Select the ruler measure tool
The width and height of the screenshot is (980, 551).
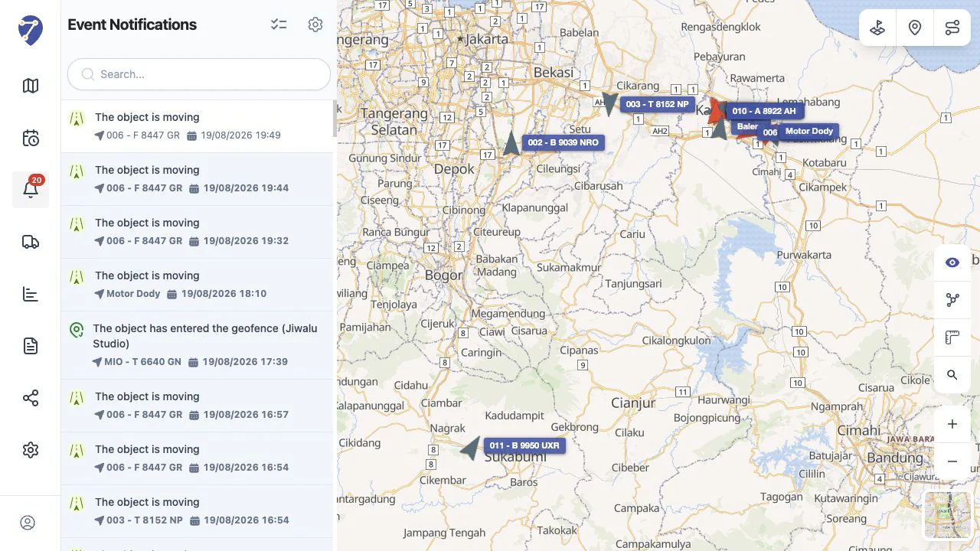[952, 337]
